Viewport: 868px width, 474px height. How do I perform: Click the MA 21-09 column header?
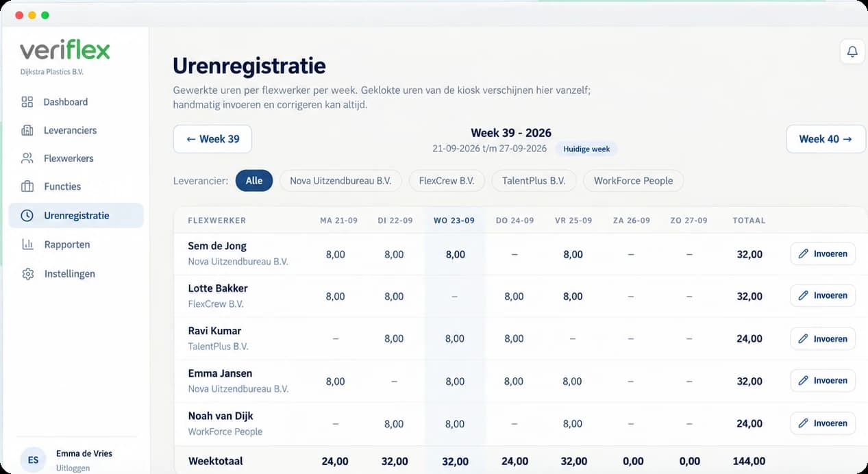[338, 221]
